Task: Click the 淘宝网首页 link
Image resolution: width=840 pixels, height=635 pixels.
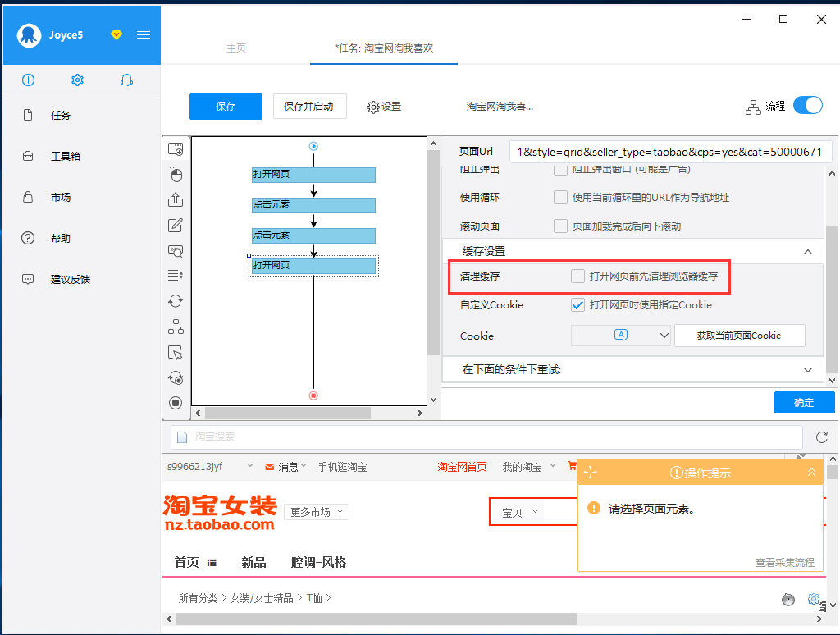Action: click(462, 467)
